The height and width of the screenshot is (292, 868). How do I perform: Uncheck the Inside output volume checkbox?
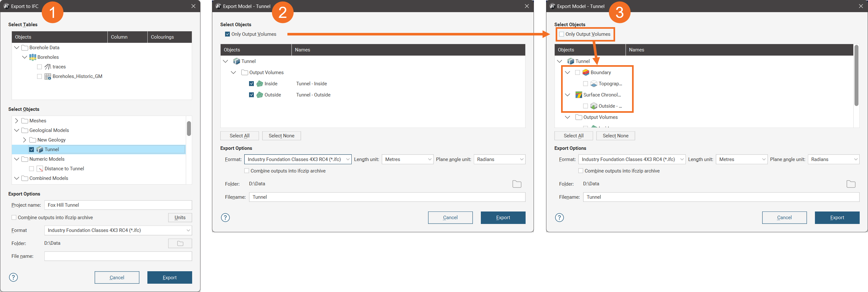[251, 84]
